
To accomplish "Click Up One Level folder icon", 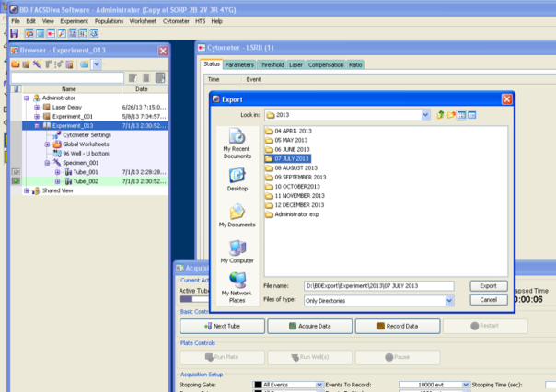I will click(441, 114).
